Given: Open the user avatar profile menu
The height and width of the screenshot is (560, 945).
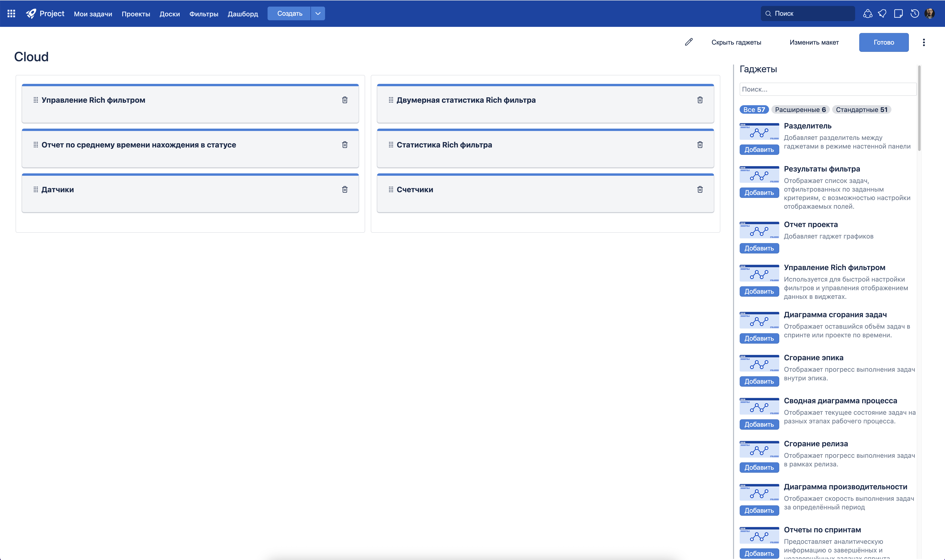Looking at the screenshot, I should pos(930,14).
